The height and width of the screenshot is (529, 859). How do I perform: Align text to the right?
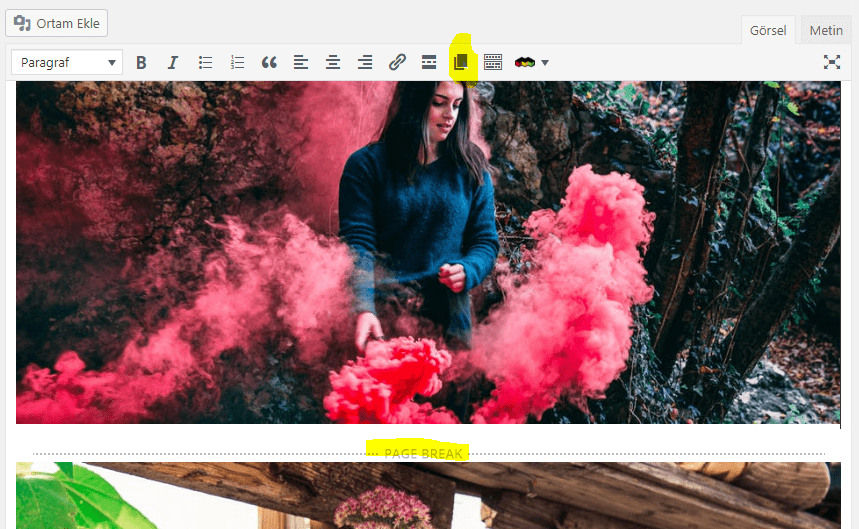pyautogui.click(x=365, y=62)
